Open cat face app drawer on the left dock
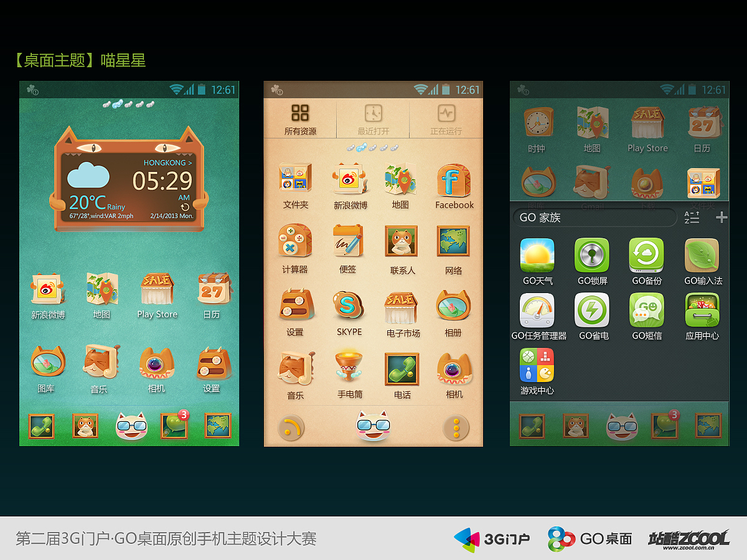Viewport: 747px width, 560px height. pos(131,426)
